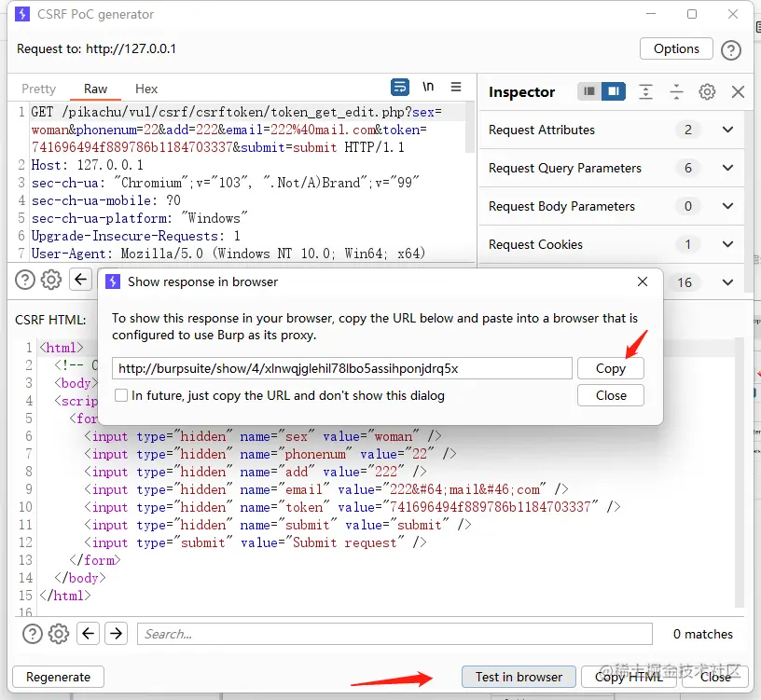Open CSRF HTML search settings gear
The image size is (761, 700).
click(x=59, y=634)
